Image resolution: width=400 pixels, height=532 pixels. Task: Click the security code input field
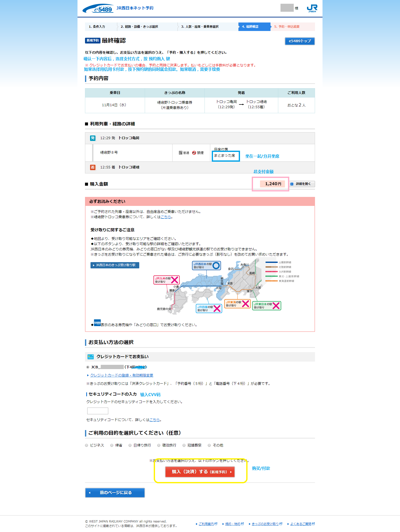pos(97,411)
